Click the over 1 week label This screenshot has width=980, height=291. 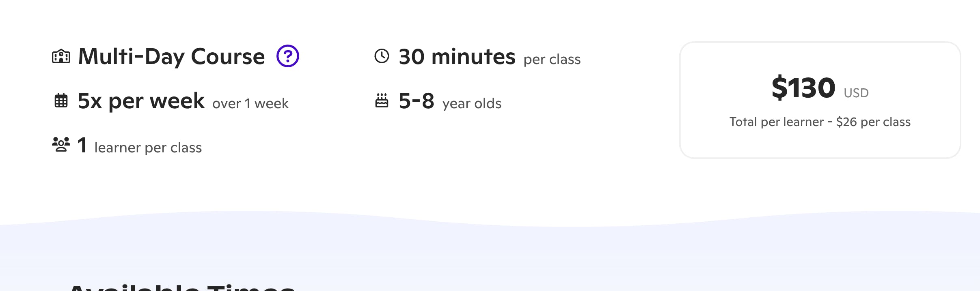pyautogui.click(x=250, y=104)
